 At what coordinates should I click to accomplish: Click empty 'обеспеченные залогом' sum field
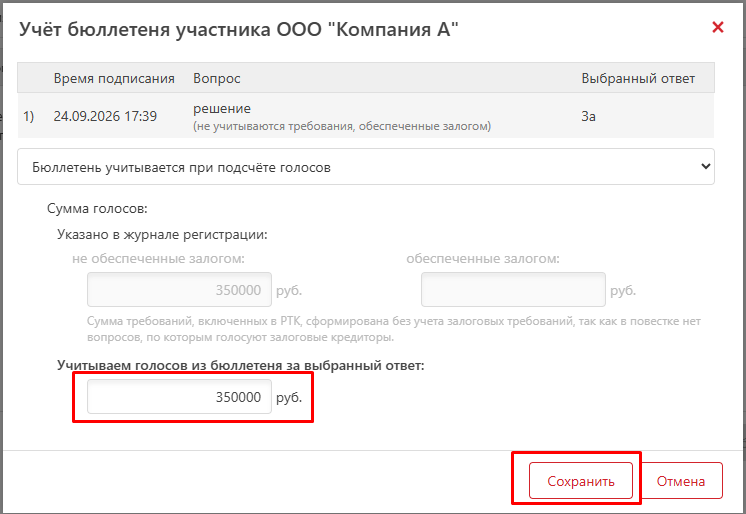pos(513,289)
